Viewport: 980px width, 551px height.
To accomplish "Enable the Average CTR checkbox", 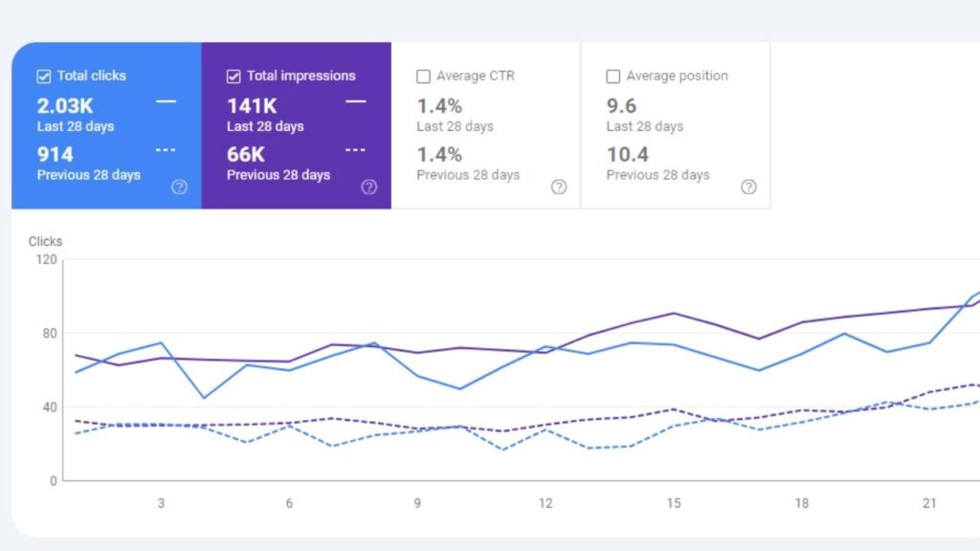I will 424,77.
